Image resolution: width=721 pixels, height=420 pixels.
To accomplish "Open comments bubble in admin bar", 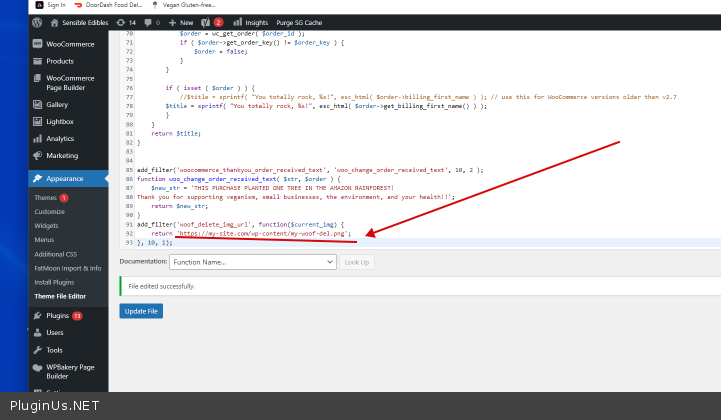I will [151, 21].
